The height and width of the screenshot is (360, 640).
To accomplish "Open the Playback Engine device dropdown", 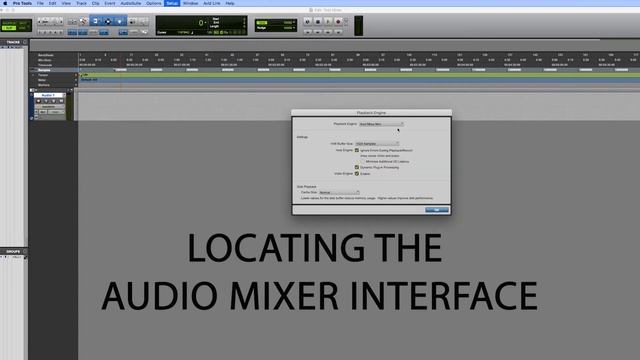I will click(x=381, y=124).
